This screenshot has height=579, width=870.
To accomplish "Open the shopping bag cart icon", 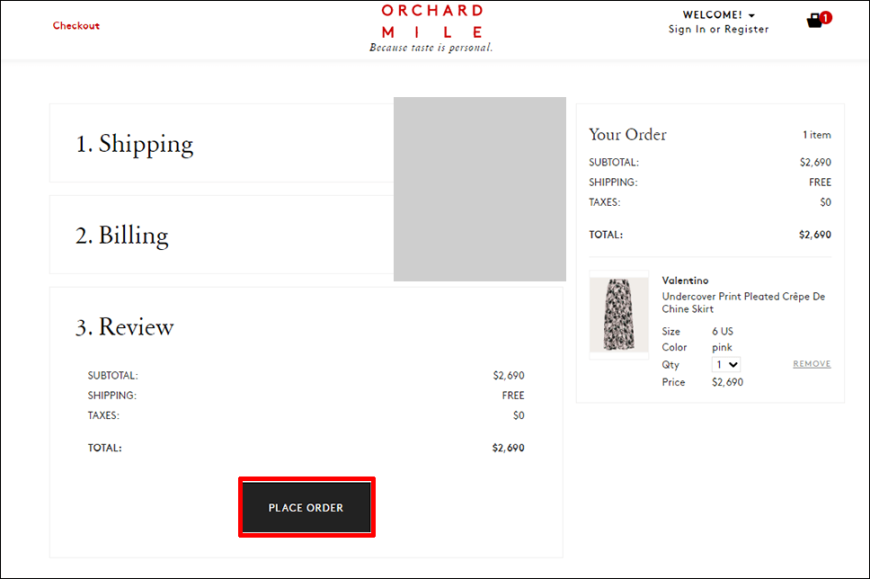I will point(814,21).
